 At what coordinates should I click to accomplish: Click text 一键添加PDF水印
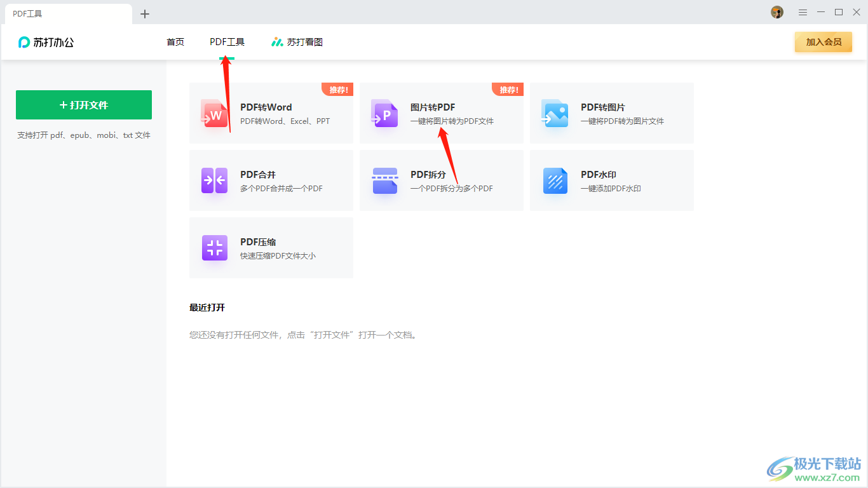tap(611, 189)
